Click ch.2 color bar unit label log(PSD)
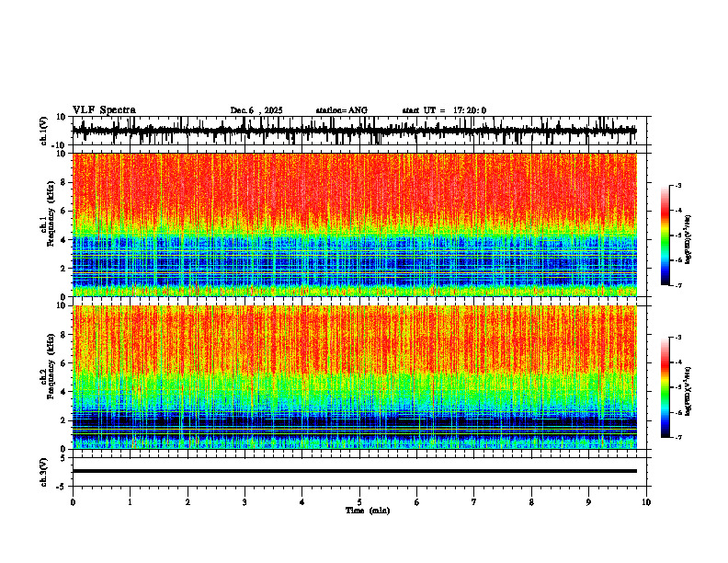Screen dimensions: 728x563 (688, 391)
